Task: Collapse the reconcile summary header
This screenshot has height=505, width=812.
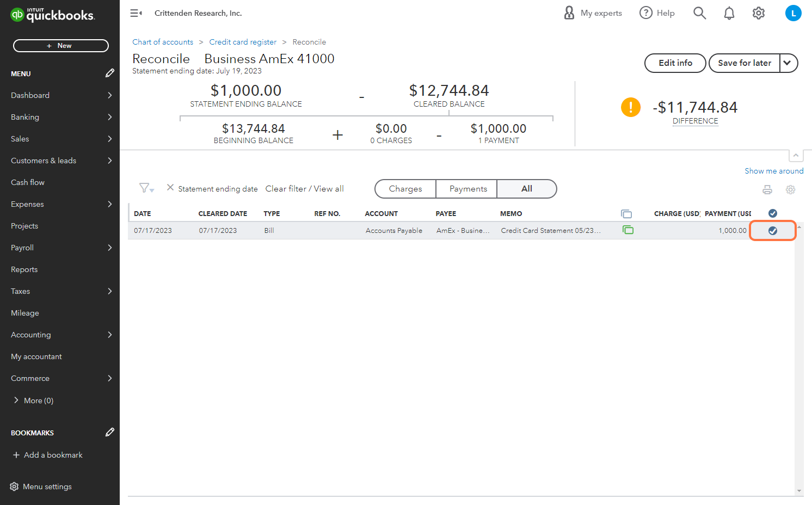Action: click(x=796, y=156)
